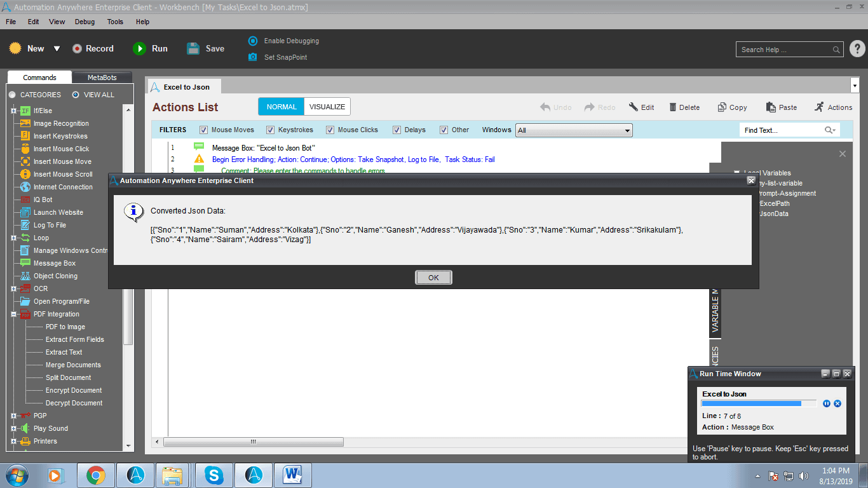Select Insert Keystrokes command

[60, 136]
